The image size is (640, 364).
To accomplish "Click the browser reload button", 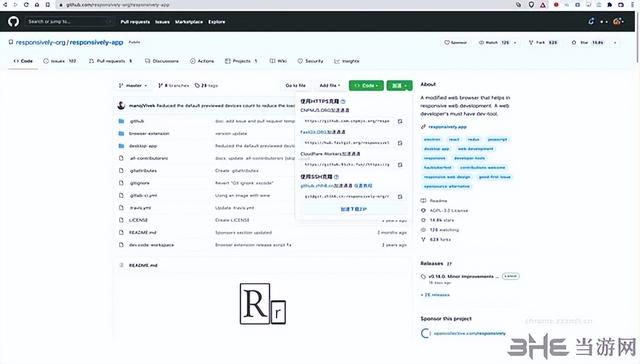I will pos(26,4).
